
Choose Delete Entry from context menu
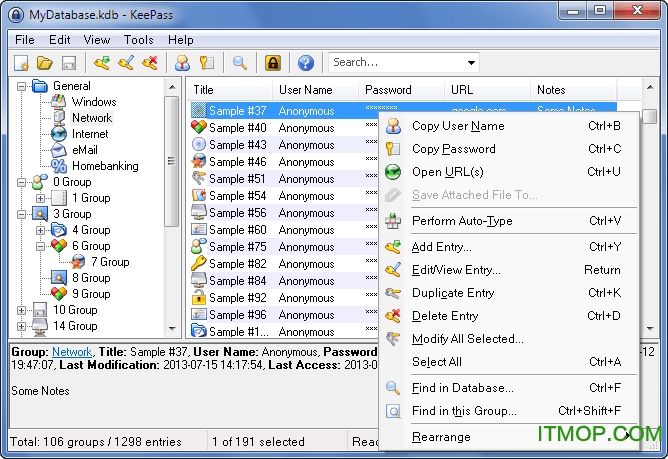tap(509, 316)
